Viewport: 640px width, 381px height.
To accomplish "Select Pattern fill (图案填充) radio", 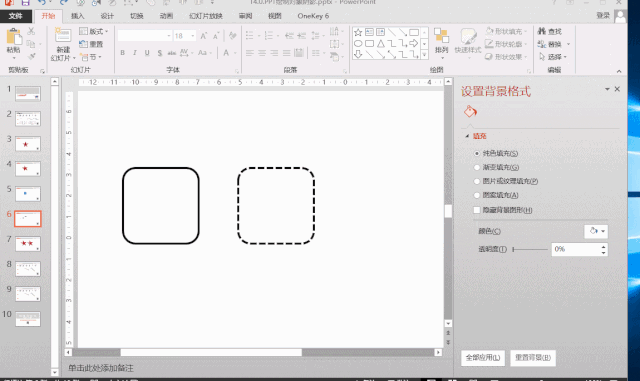I will coord(477,195).
